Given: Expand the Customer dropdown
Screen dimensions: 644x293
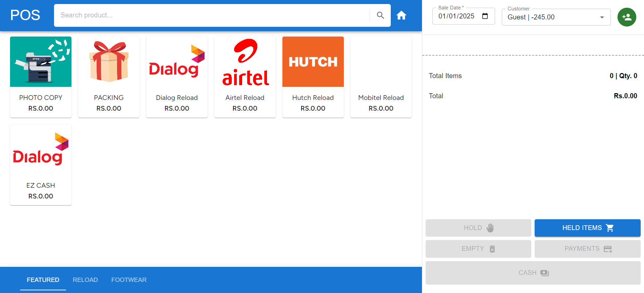Looking at the screenshot, I should [602, 17].
